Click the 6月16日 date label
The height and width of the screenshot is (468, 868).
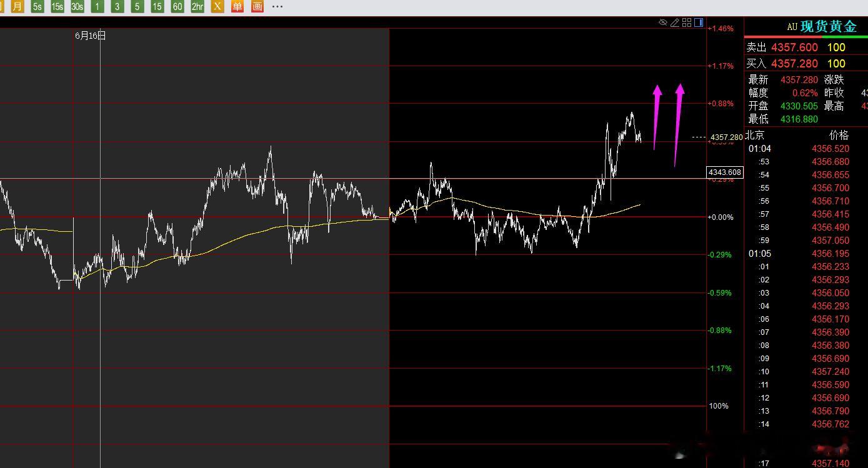[x=91, y=36]
